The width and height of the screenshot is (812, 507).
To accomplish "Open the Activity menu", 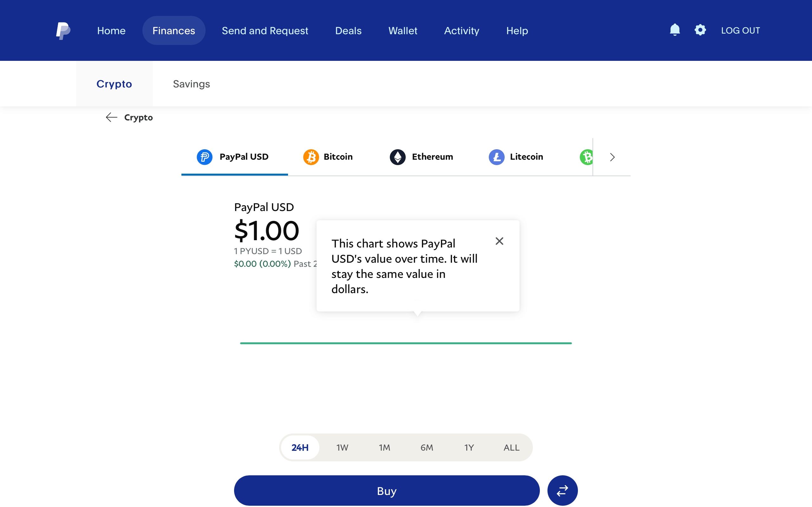I will 462,30.
